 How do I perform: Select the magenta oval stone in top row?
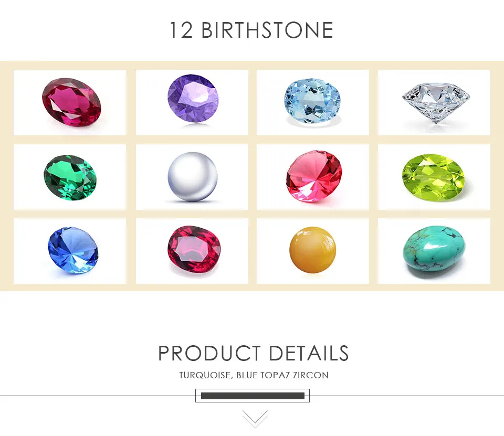point(71,102)
